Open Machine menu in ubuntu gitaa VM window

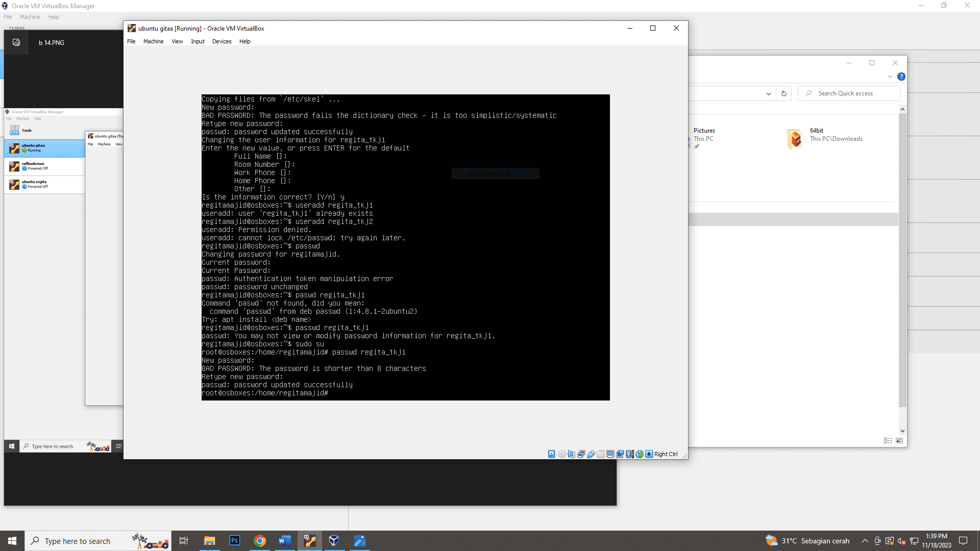point(153,41)
